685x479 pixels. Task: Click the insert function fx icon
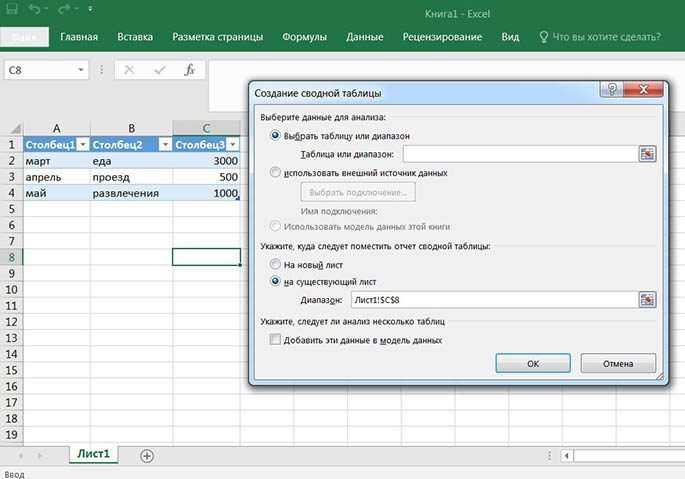coord(189,70)
